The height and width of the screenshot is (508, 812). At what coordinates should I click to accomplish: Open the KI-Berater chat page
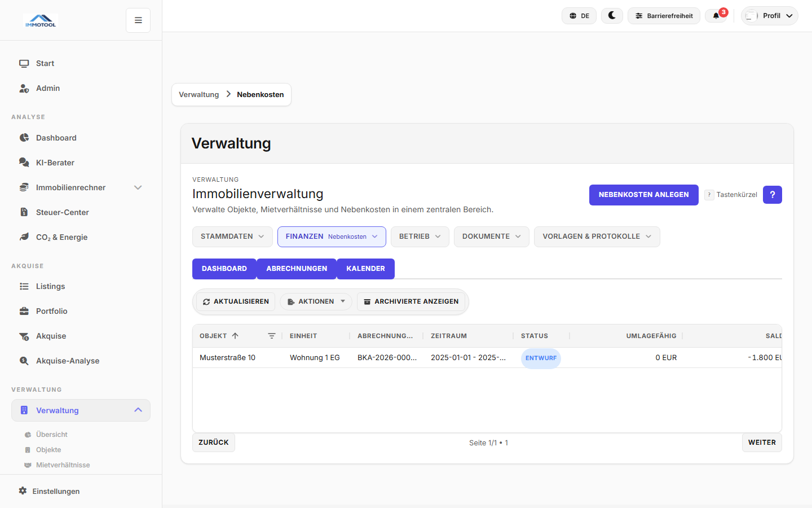(55, 163)
